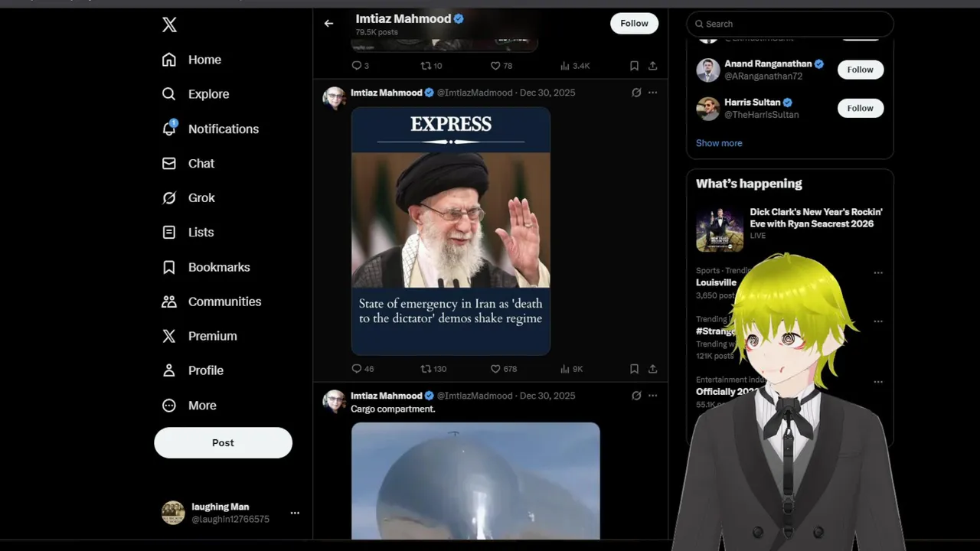Open Explore page
Screen dimensions: 980x551
click(x=195, y=94)
